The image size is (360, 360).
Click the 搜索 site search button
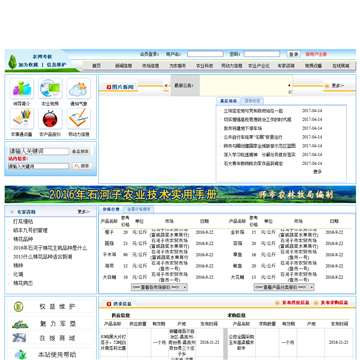(x=82, y=166)
